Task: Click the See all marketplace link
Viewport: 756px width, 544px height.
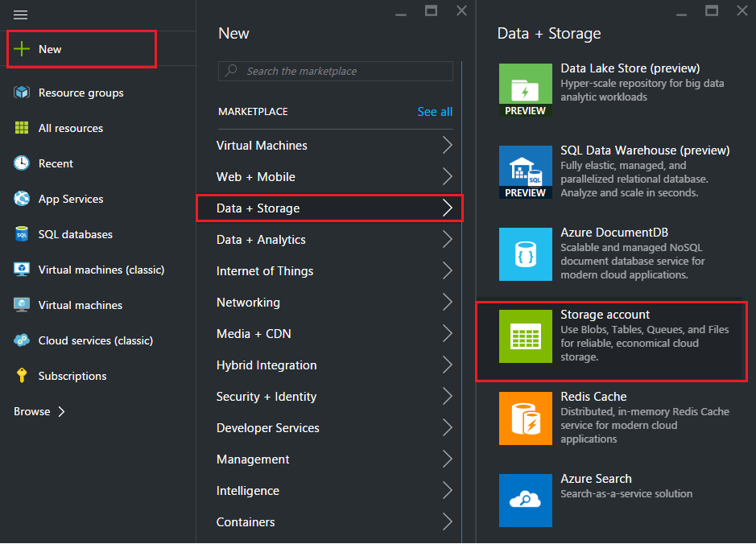Action: point(435,112)
